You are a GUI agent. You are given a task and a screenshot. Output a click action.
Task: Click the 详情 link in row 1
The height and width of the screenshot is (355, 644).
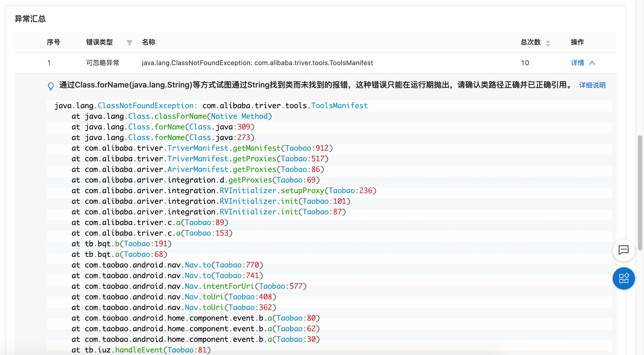577,63
